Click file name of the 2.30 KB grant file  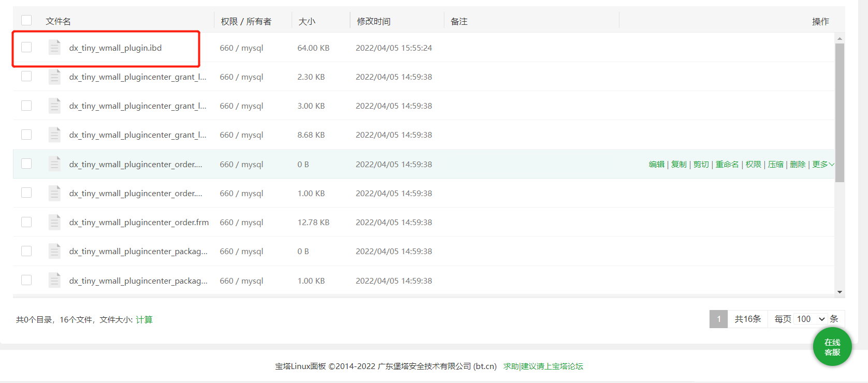pyautogui.click(x=138, y=77)
